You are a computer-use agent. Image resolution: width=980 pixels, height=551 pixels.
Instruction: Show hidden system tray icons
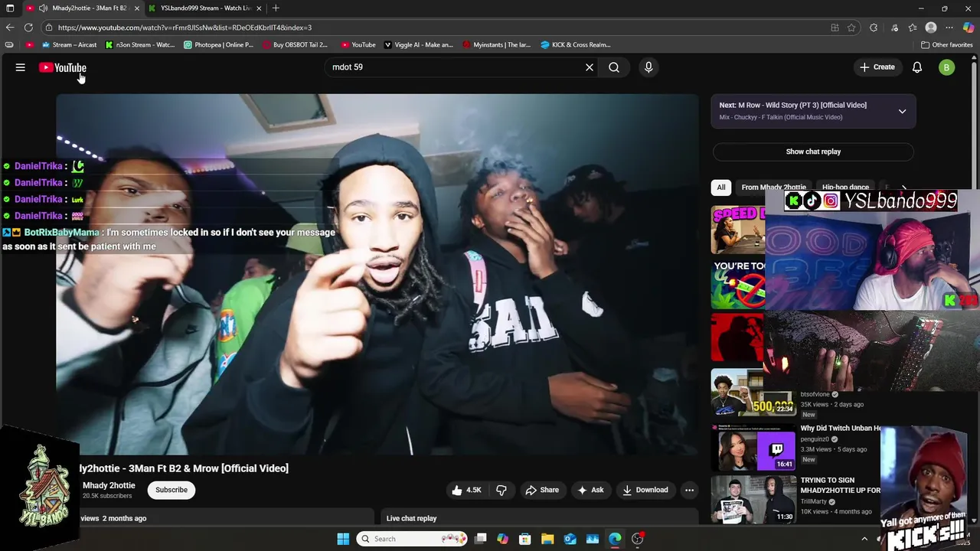pos(864,539)
